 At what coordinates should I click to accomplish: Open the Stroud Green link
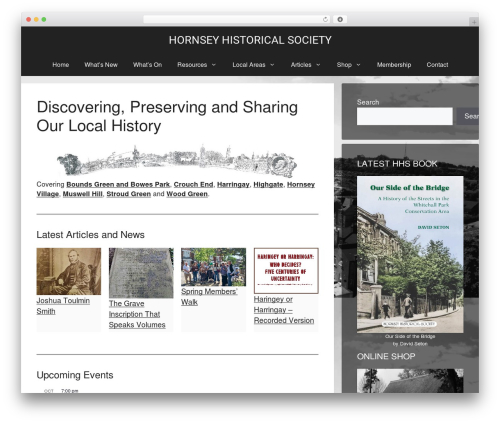(x=129, y=194)
